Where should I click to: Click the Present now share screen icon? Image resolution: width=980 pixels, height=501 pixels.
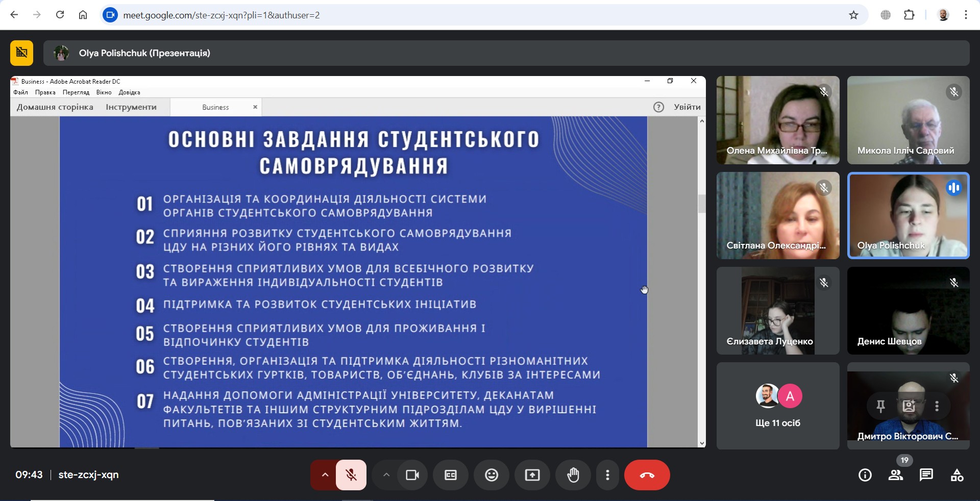[x=532, y=475]
